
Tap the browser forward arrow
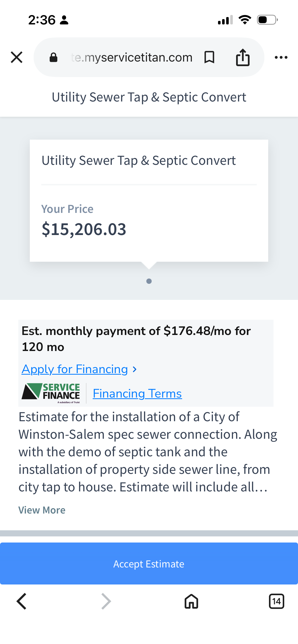point(106,601)
